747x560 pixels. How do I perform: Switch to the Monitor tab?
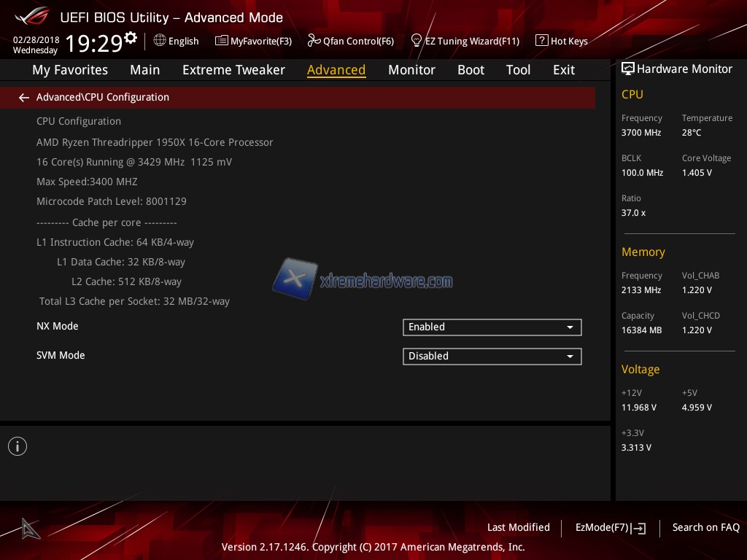(x=411, y=70)
